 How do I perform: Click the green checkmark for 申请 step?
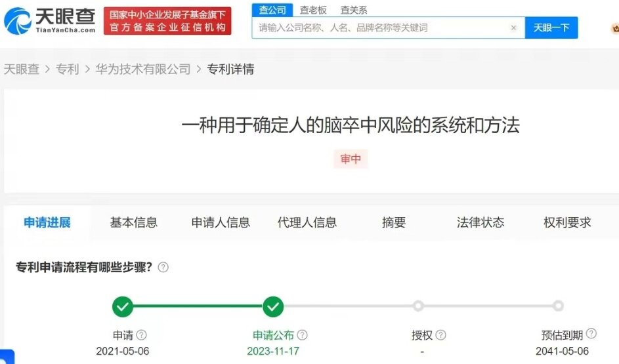(x=123, y=306)
